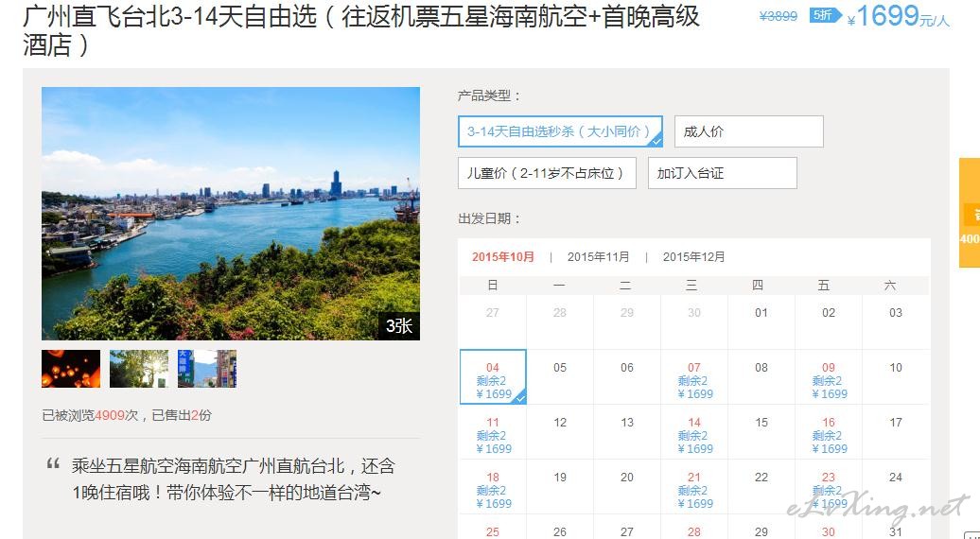
Task: Click the 3张 photo count badge
Action: tap(399, 326)
